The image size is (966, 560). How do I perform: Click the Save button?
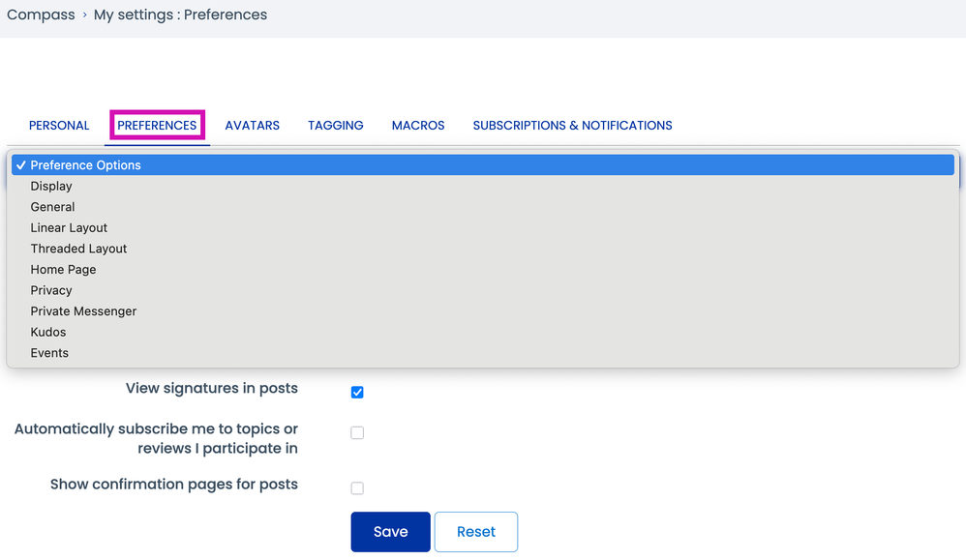tap(390, 532)
